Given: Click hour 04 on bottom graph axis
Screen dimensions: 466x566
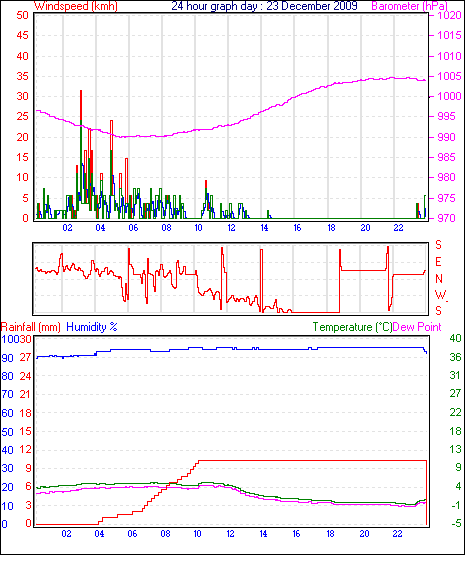Looking at the screenshot, I should point(99,534).
